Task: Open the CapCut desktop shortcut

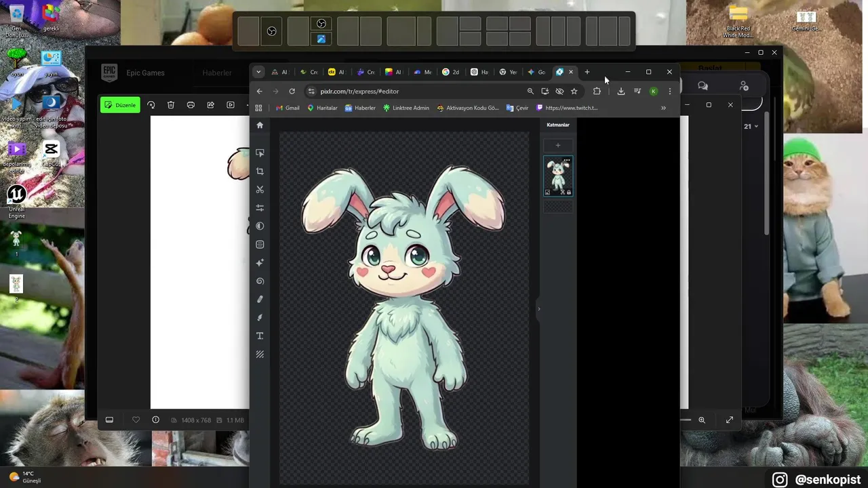Action: pos(51,153)
